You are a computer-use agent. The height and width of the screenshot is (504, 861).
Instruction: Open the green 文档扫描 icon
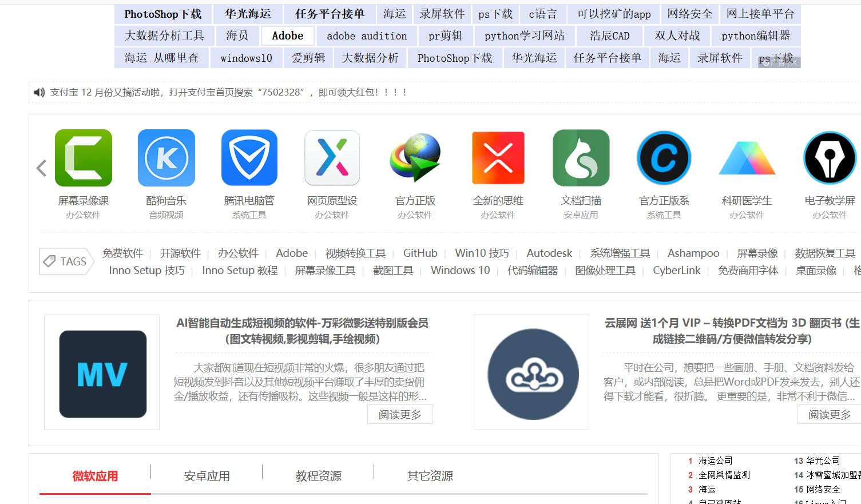coord(581,158)
